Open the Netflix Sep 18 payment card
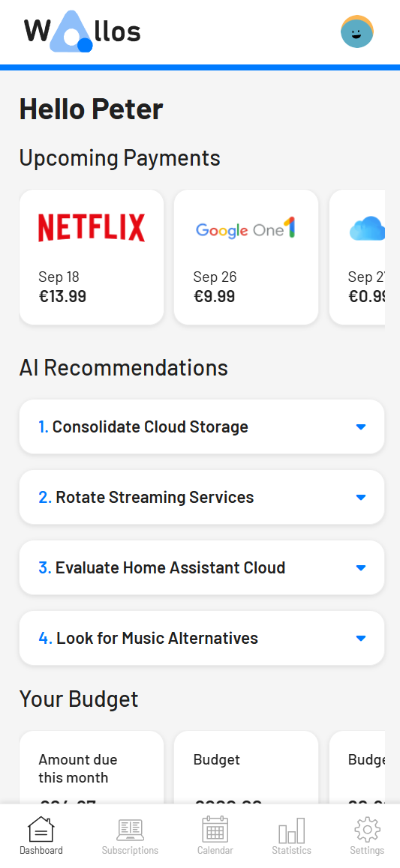Screen dimensions: 400x868 (92, 257)
